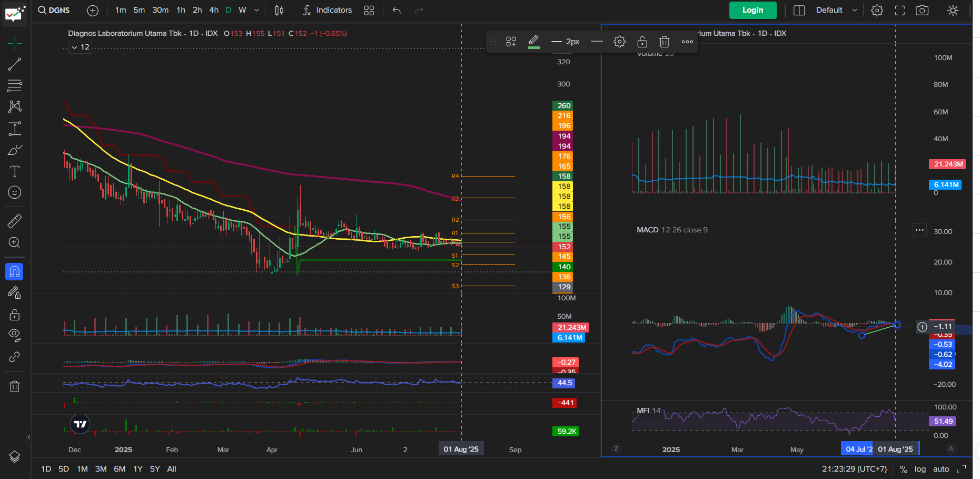
Task: Undo the last chart action
Action: pyautogui.click(x=397, y=10)
